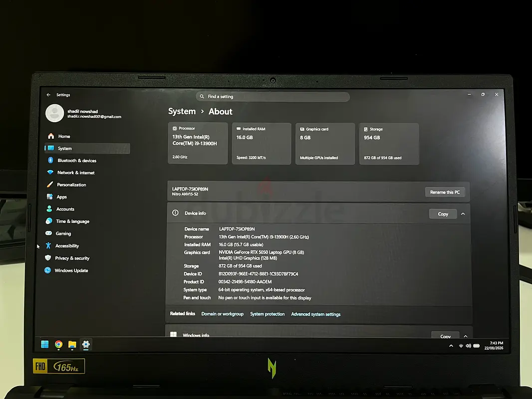Click the Privacy & security shield icon
The height and width of the screenshot is (399, 532).
[x=48, y=258]
